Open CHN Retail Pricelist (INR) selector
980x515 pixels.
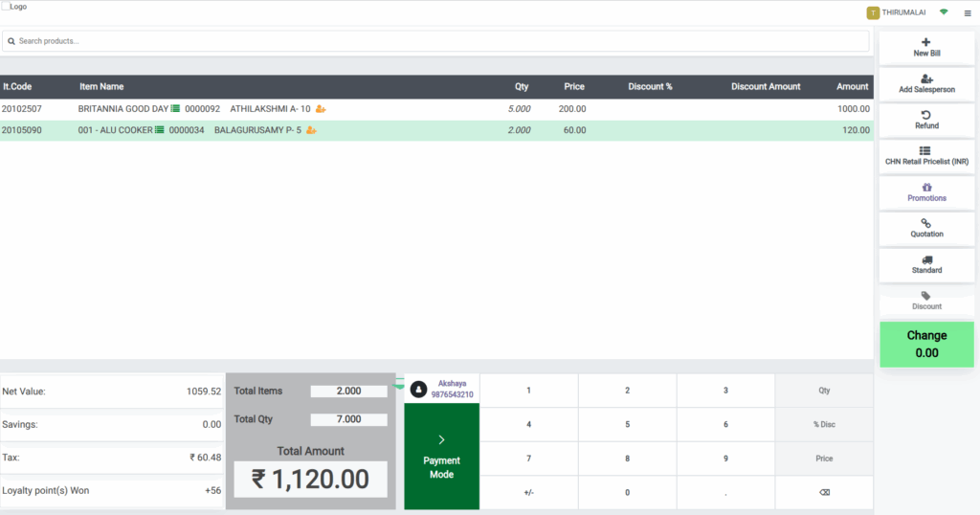(x=926, y=156)
